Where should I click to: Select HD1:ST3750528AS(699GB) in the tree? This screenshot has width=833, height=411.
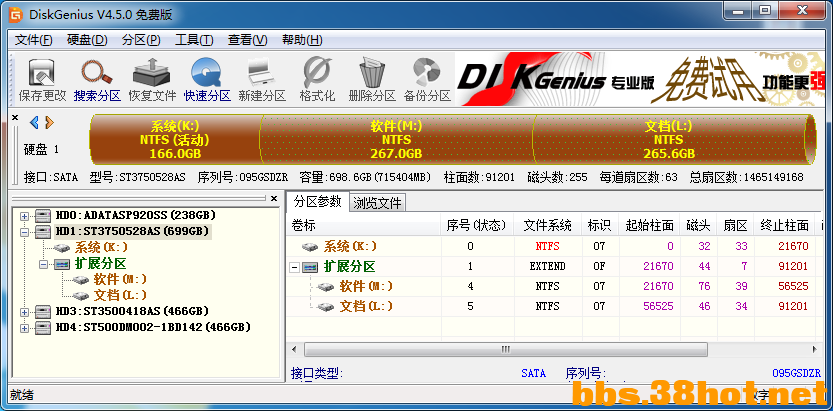point(133,232)
